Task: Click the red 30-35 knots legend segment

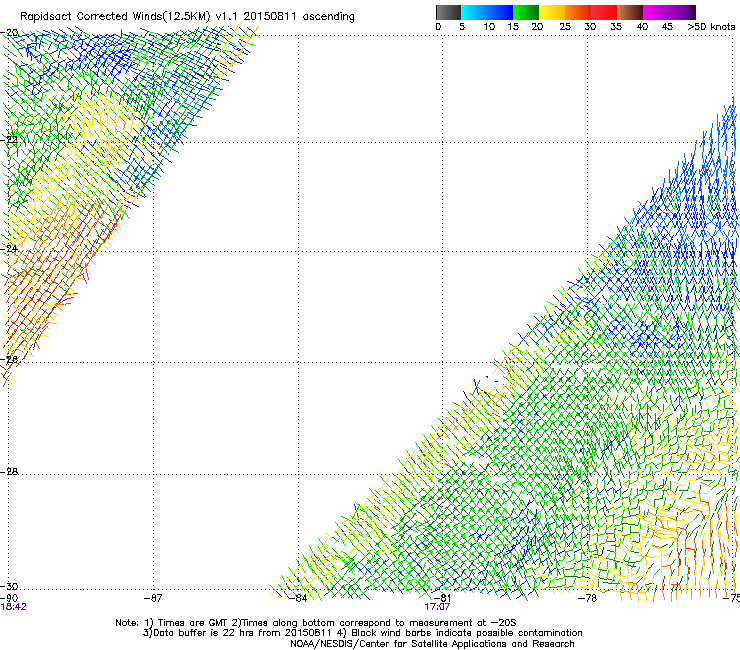Action: coord(604,12)
